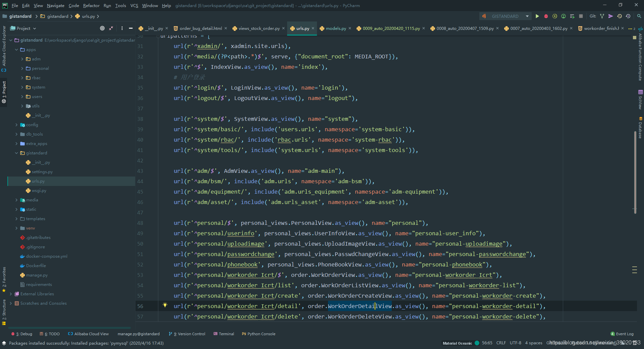Locate current file in Project tree

(x=102, y=28)
